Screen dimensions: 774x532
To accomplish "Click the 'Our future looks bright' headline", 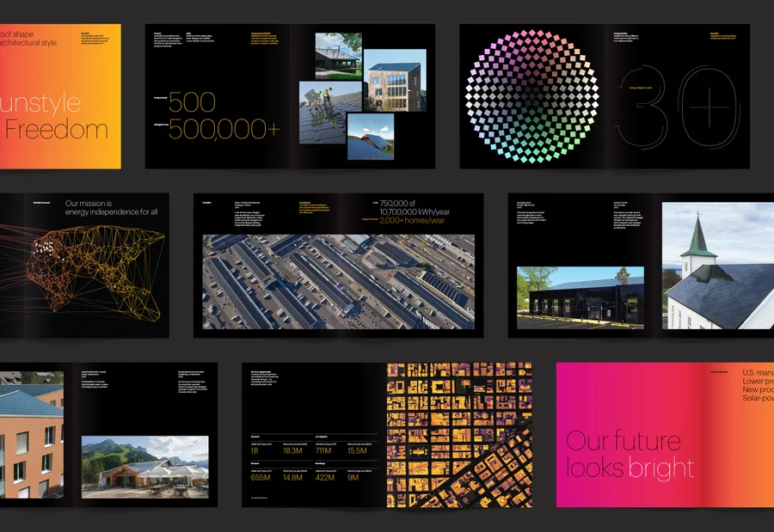I will 630,455.
